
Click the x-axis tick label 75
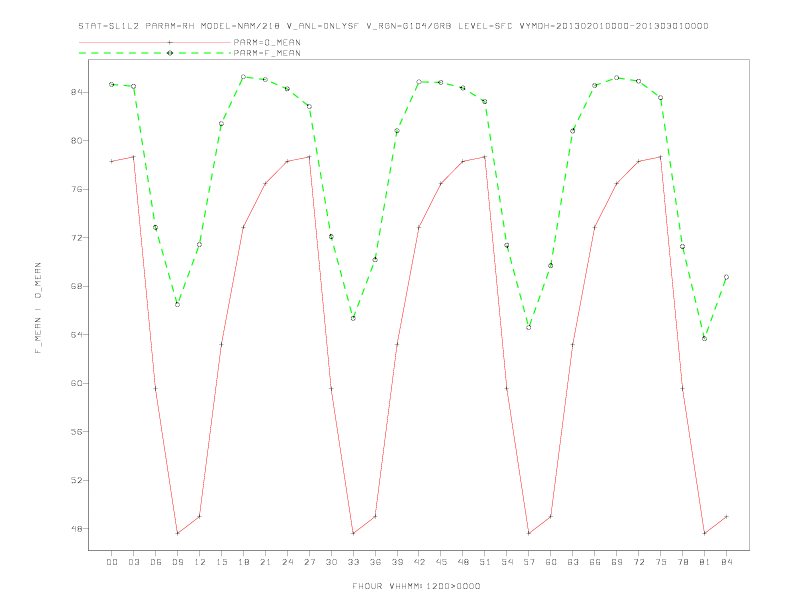[661, 562]
